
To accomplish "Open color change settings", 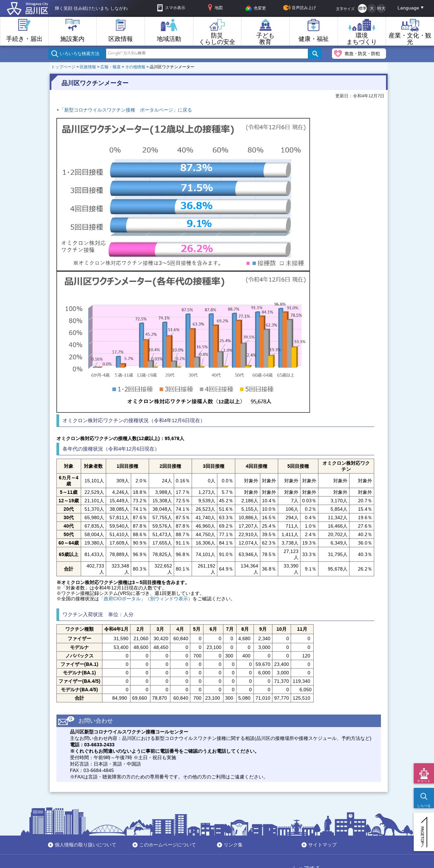I will [x=256, y=8].
